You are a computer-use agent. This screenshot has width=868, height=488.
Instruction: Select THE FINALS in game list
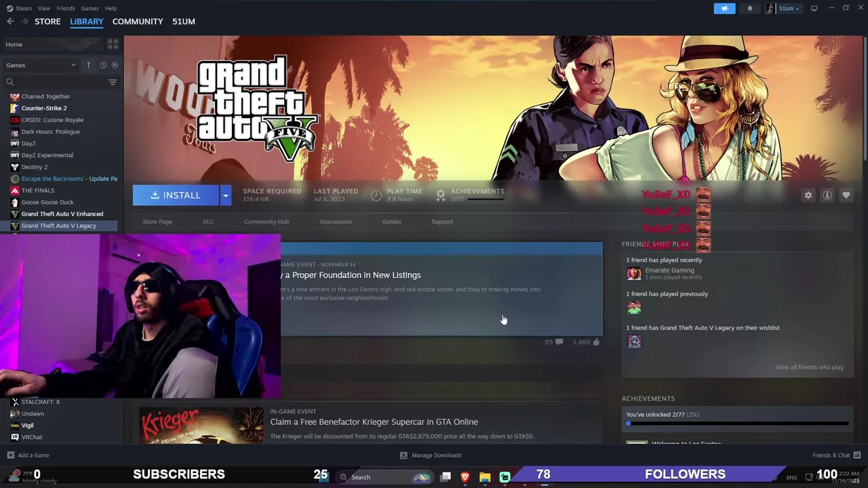pyautogui.click(x=37, y=190)
